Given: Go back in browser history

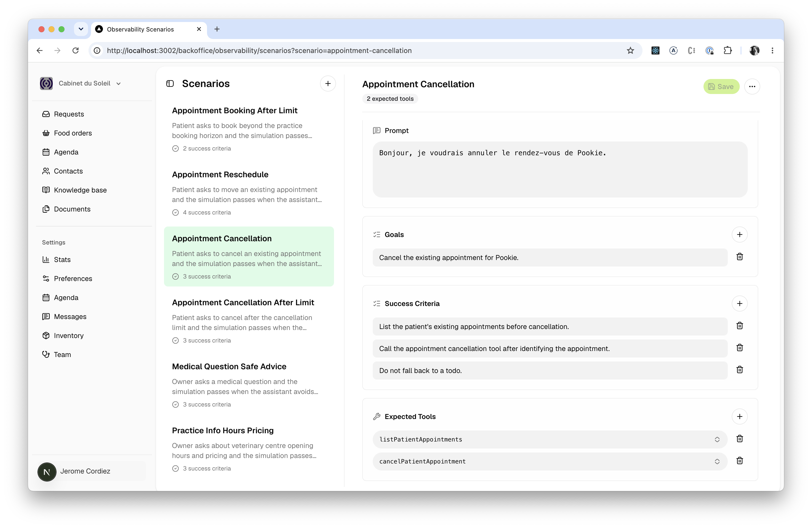Looking at the screenshot, I should point(39,50).
